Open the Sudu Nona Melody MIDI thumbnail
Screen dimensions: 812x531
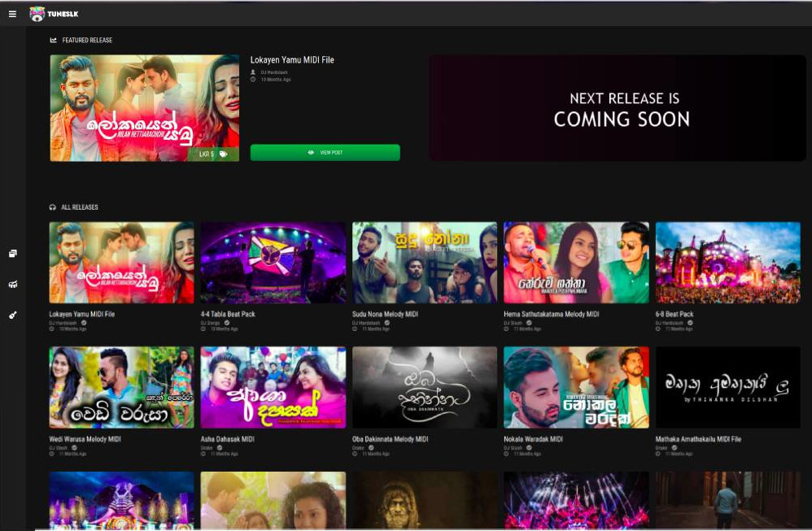point(425,263)
